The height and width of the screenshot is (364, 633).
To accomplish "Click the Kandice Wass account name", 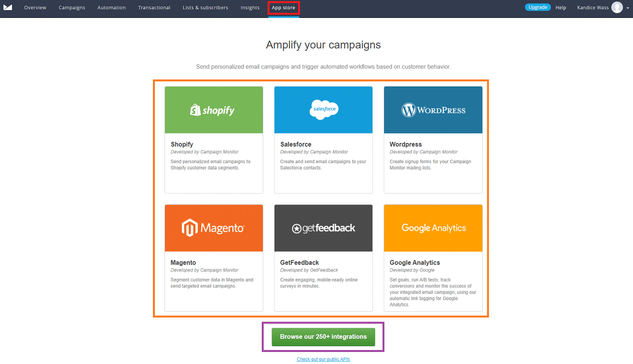I will pyautogui.click(x=593, y=8).
